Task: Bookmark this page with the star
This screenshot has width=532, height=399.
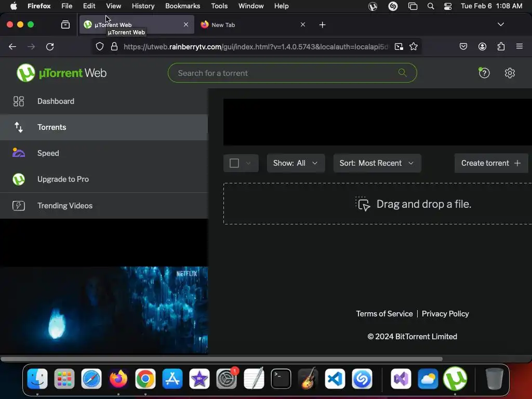Action: coord(413,46)
